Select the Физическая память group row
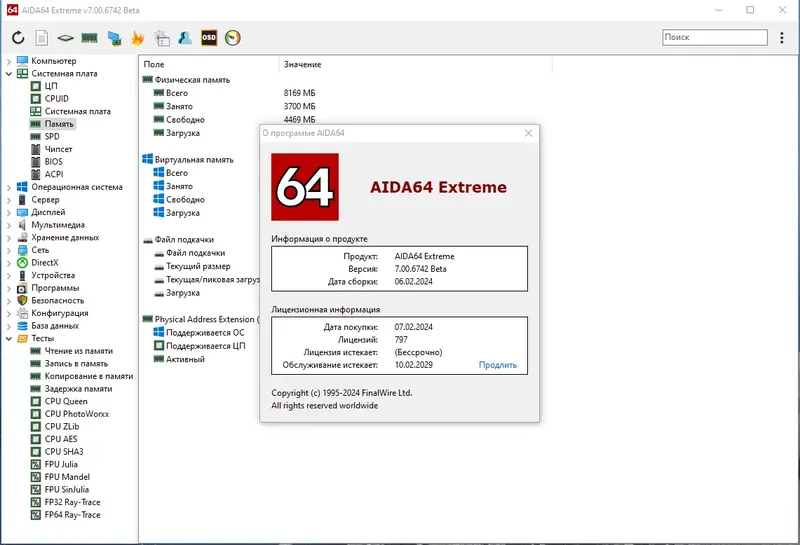800x545 pixels. point(192,80)
